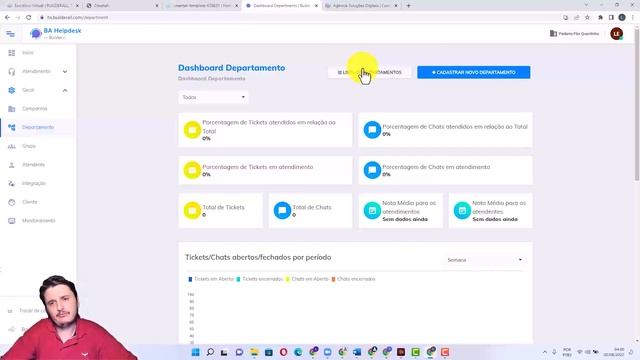Open user avatar LE in header

pos(616,33)
